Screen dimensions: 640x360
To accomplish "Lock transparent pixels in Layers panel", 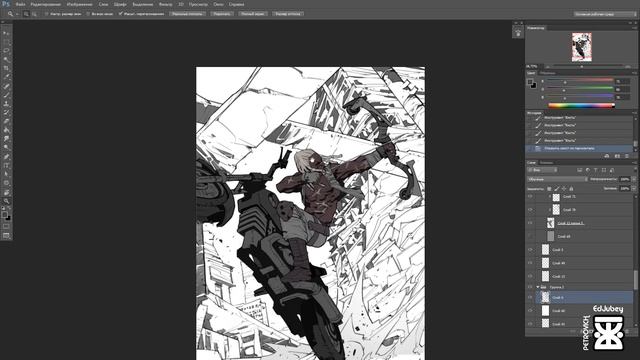I will (549, 189).
